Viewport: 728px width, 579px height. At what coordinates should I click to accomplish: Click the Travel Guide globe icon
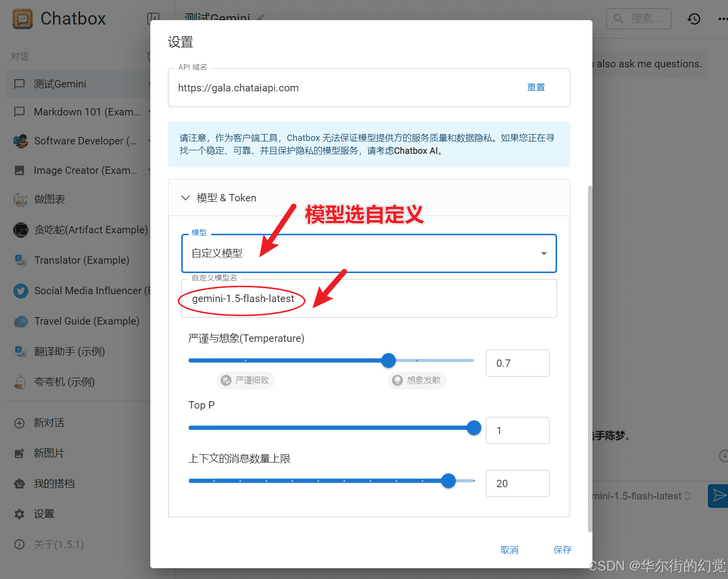pos(21,321)
